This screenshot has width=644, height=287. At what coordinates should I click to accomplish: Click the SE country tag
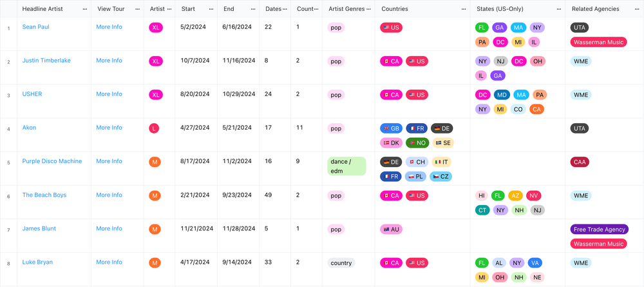[443, 143]
